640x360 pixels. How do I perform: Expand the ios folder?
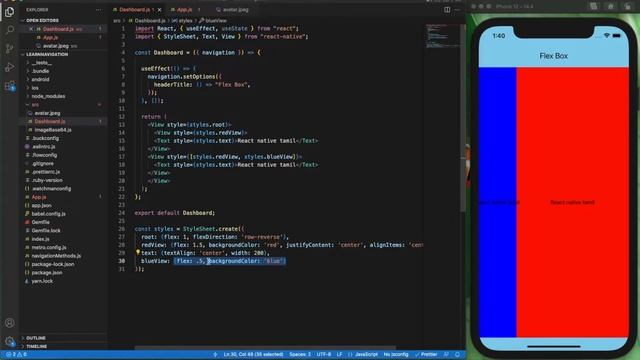tap(35, 88)
